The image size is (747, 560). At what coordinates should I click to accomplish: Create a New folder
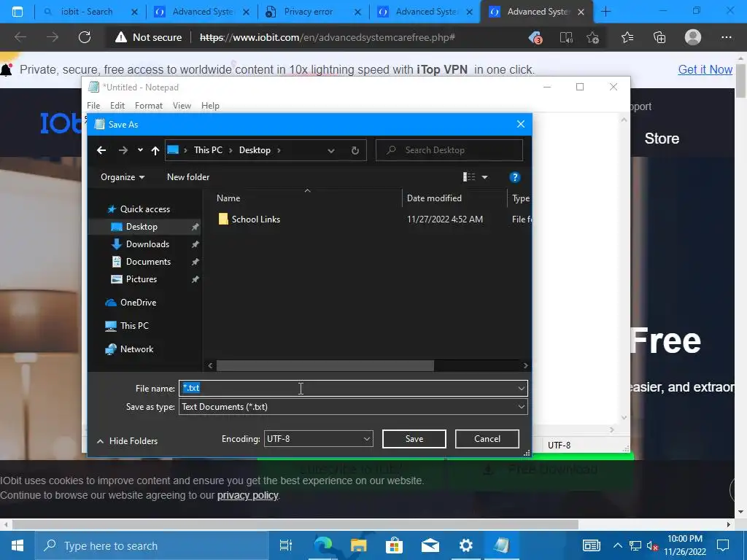click(188, 177)
